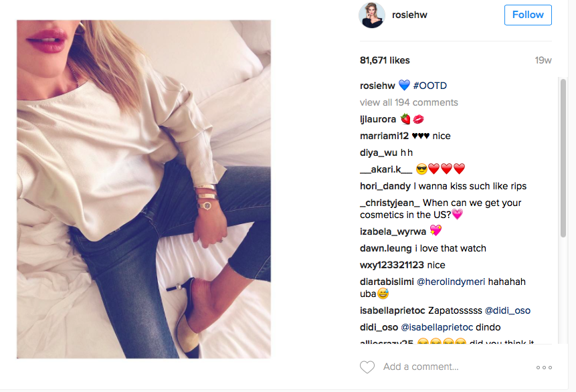Screen dimensions: 576x392
Task: Click the rosiehw name in the caption
Action: tap(377, 86)
